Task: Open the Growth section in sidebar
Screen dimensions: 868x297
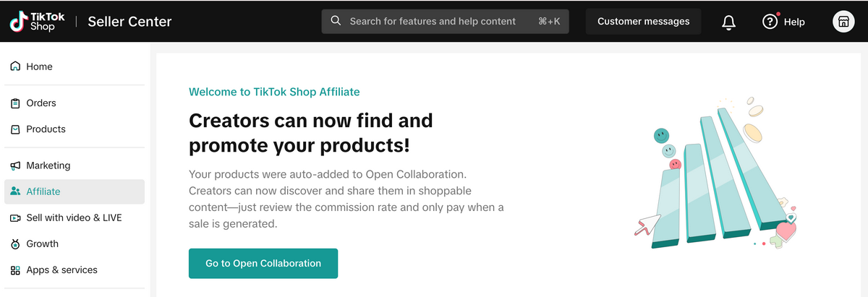Action: tap(42, 244)
